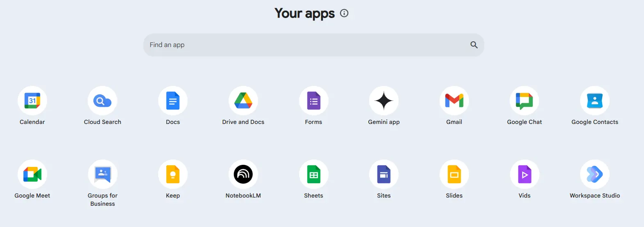This screenshot has width=644, height=227.
Task: Launch the Sites app icon
Action: 384,174
